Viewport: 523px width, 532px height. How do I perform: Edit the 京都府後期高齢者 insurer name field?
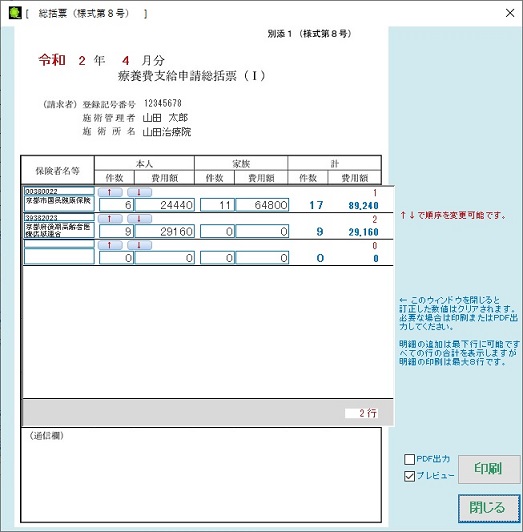tap(59, 230)
